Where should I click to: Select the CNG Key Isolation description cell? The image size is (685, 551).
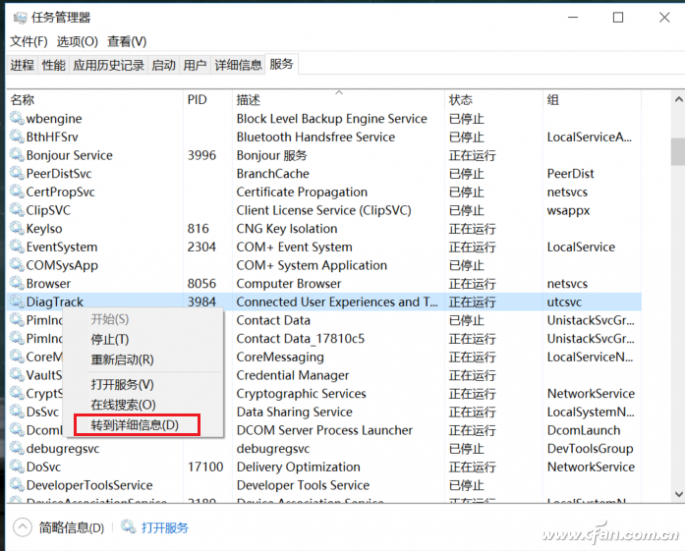[287, 229]
